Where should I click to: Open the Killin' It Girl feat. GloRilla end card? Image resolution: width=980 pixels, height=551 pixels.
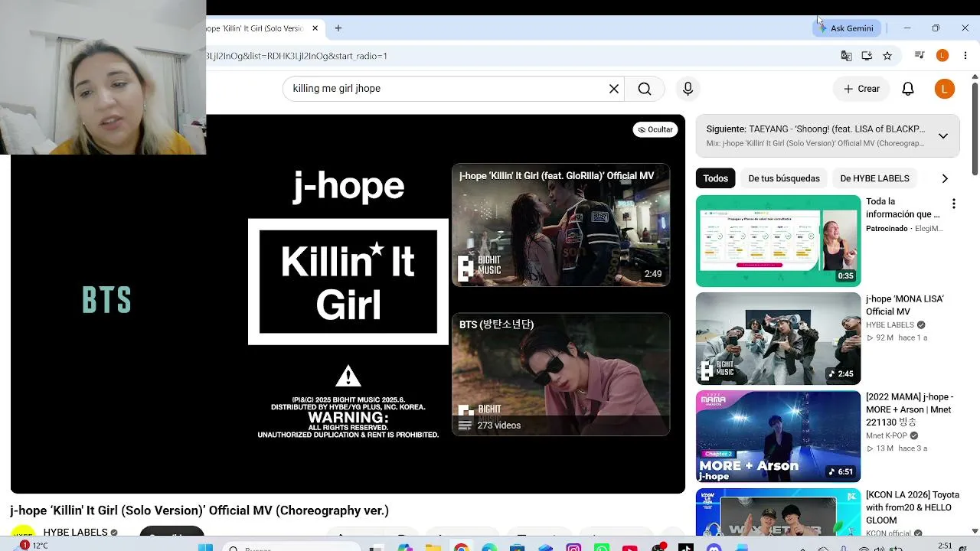[x=560, y=225]
